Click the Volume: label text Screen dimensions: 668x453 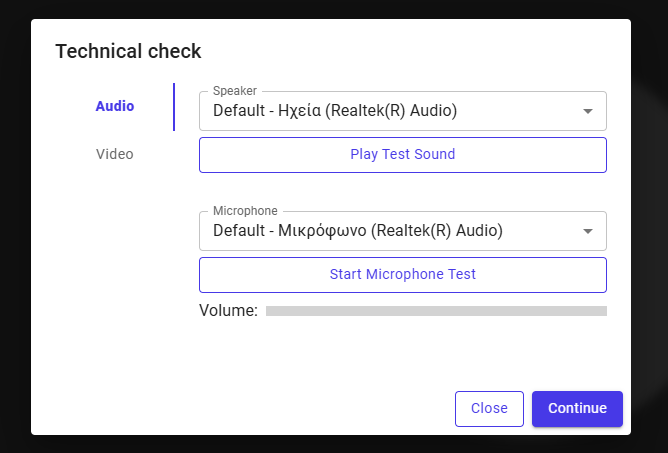(228, 311)
